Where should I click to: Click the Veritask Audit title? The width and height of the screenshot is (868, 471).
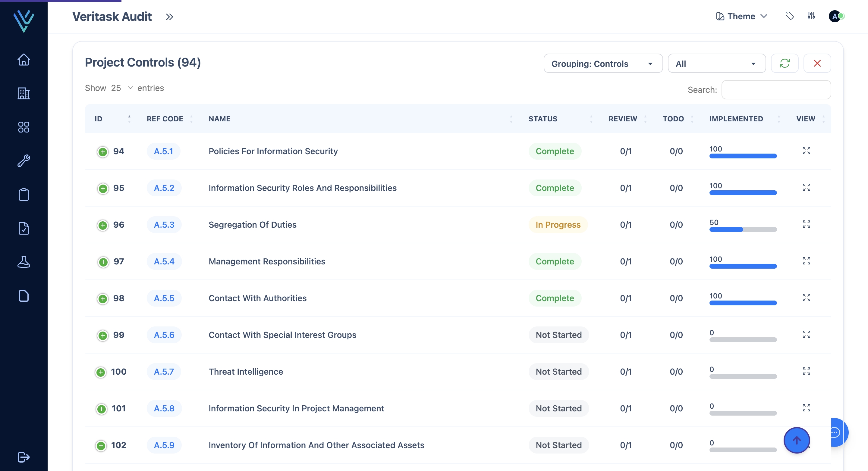point(112,17)
